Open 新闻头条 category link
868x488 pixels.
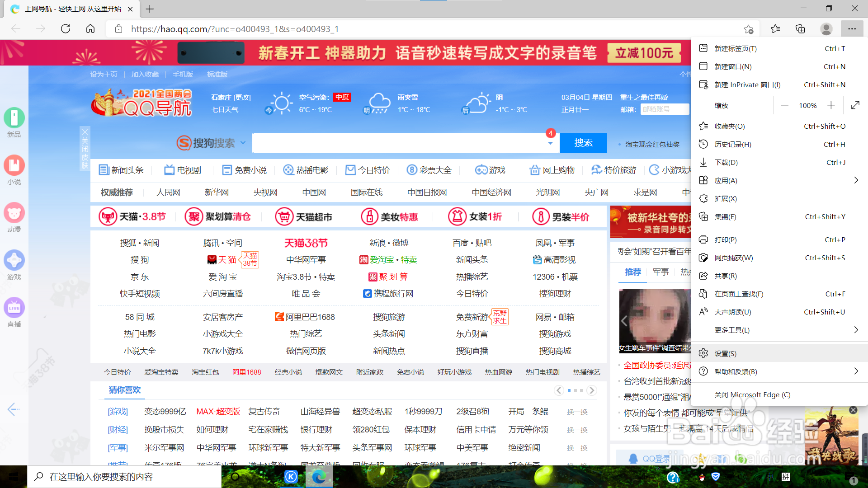tap(122, 170)
